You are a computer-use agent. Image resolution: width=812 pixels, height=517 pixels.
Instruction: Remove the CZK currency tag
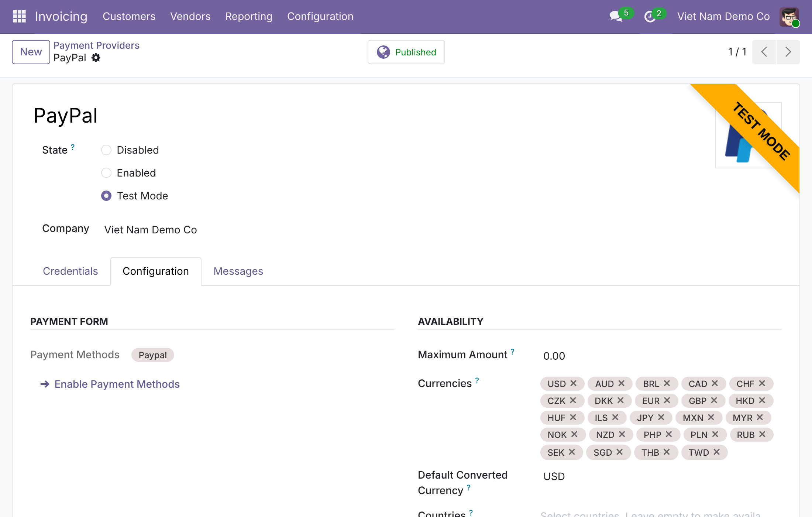pyautogui.click(x=573, y=400)
